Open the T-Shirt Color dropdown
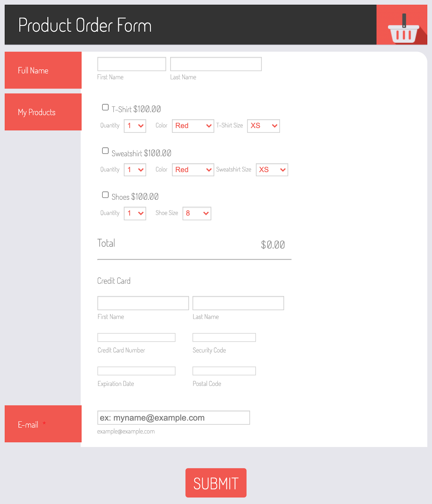This screenshot has width=432, height=504. pyautogui.click(x=193, y=126)
